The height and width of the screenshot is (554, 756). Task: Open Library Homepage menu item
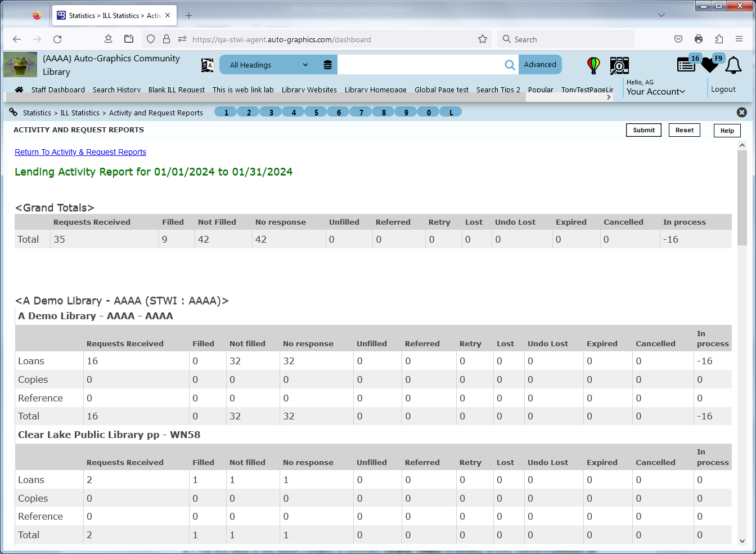pos(376,90)
